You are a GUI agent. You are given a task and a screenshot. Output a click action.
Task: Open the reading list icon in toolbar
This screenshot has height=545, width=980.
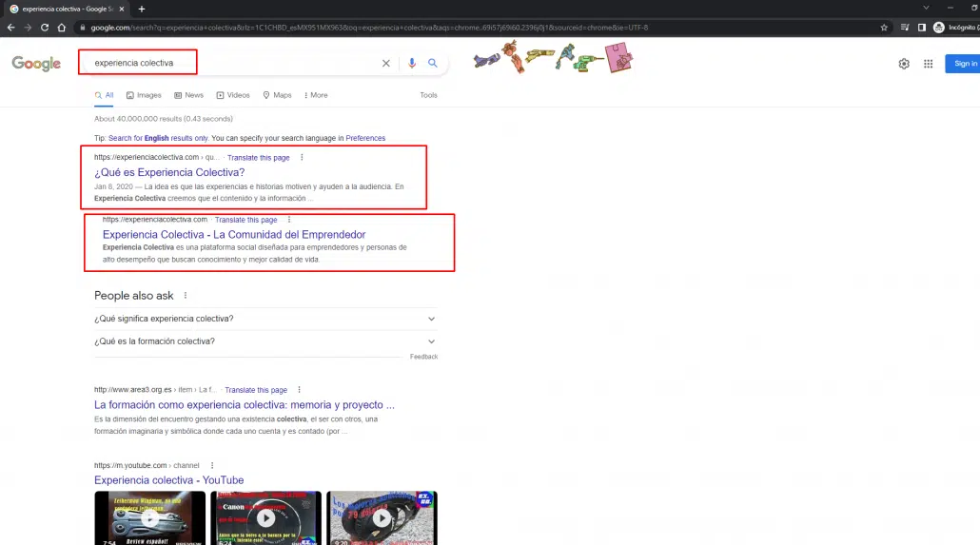point(905,28)
